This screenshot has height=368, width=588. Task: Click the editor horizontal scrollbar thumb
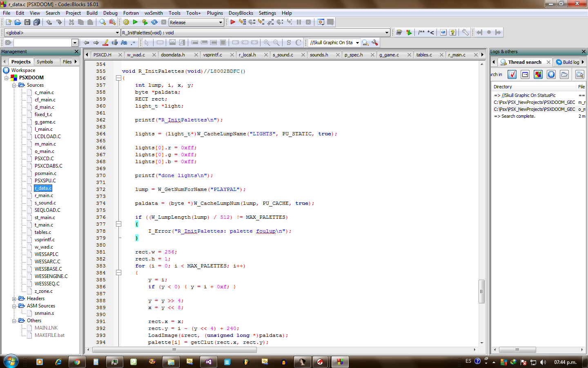174,350
